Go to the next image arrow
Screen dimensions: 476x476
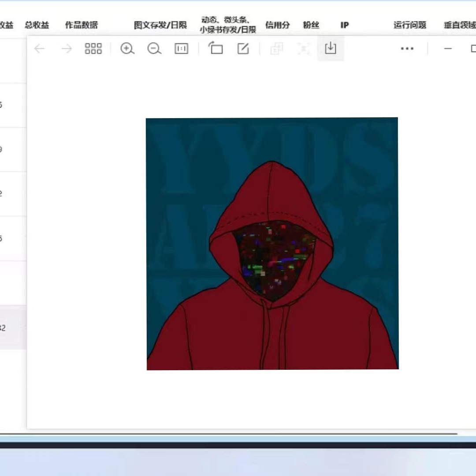[x=67, y=48]
